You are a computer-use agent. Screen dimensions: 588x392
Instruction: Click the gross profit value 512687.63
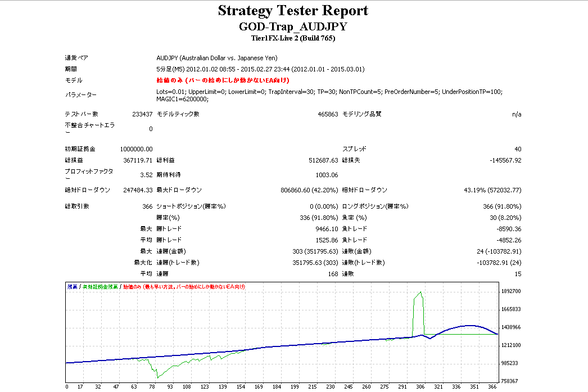[323, 160]
